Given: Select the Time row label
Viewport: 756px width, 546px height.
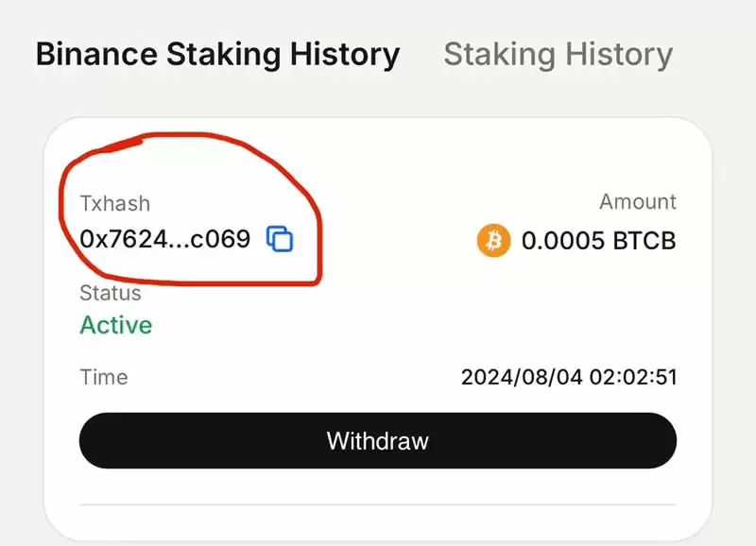Looking at the screenshot, I should (104, 377).
